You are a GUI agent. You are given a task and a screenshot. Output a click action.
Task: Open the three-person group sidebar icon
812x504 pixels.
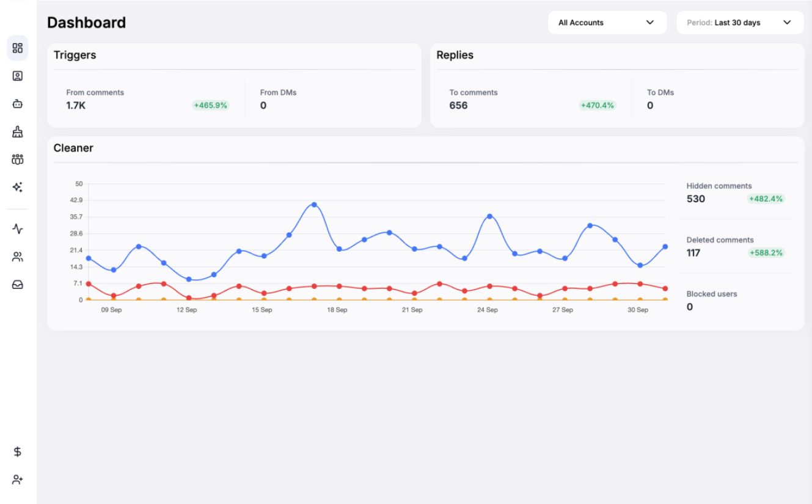click(x=18, y=159)
